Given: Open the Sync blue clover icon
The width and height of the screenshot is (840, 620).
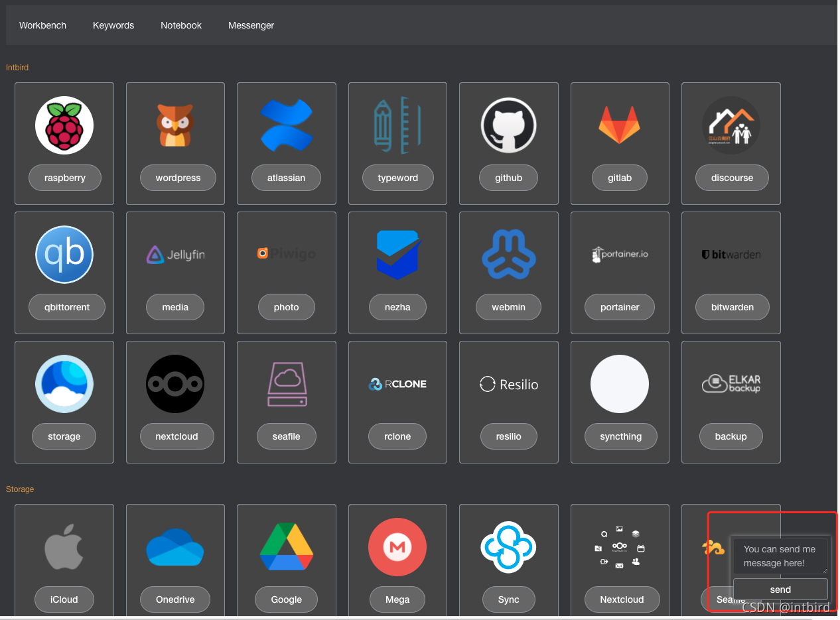Looking at the screenshot, I should click(x=509, y=547).
